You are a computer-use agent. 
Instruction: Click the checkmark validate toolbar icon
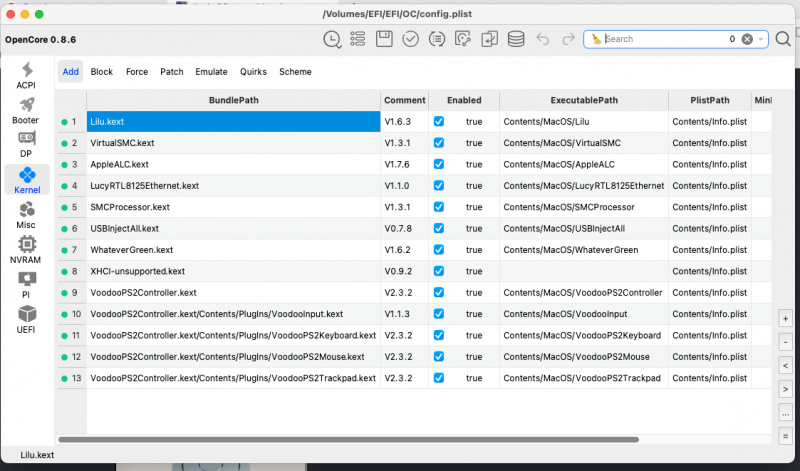410,39
